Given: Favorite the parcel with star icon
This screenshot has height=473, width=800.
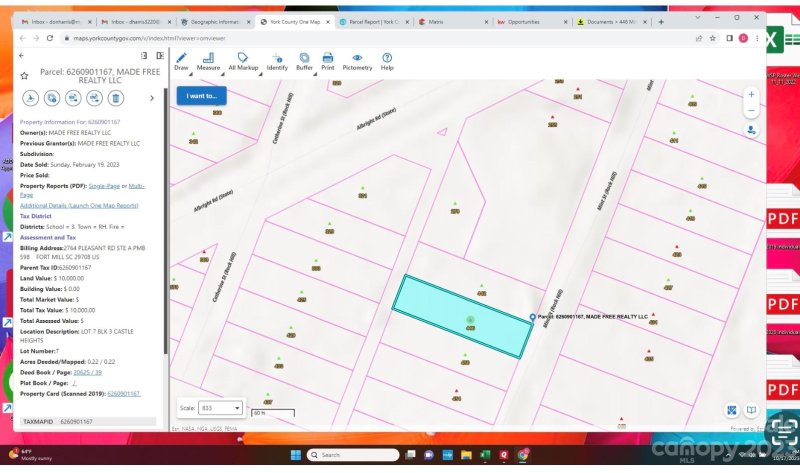Looking at the screenshot, I should click(x=24, y=75).
